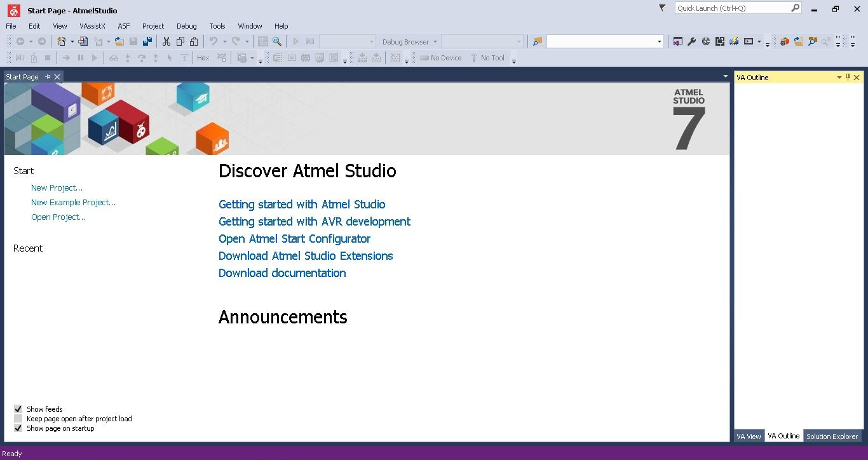This screenshot has width=868, height=460.
Task: Open Getting started with AVR development
Action: [315, 222]
